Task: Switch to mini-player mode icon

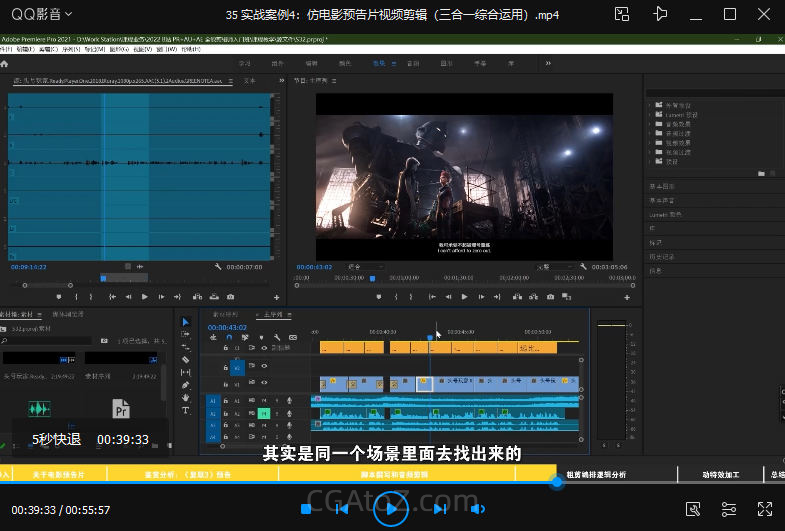Action: pyautogui.click(x=622, y=14)
